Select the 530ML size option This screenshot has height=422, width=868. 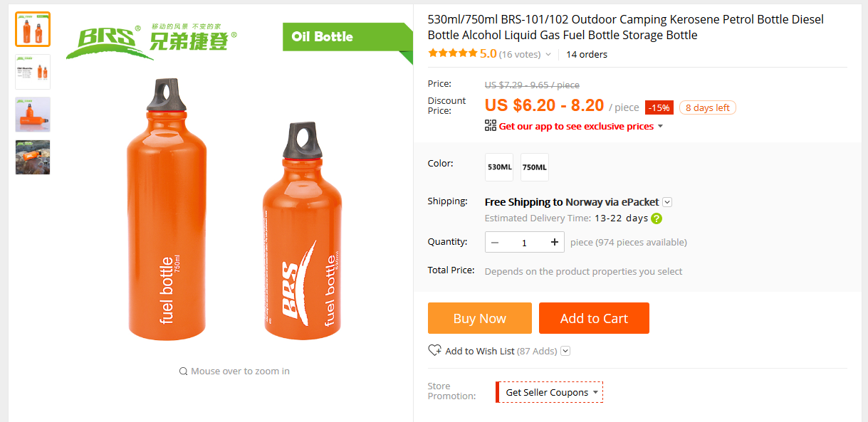499,167
